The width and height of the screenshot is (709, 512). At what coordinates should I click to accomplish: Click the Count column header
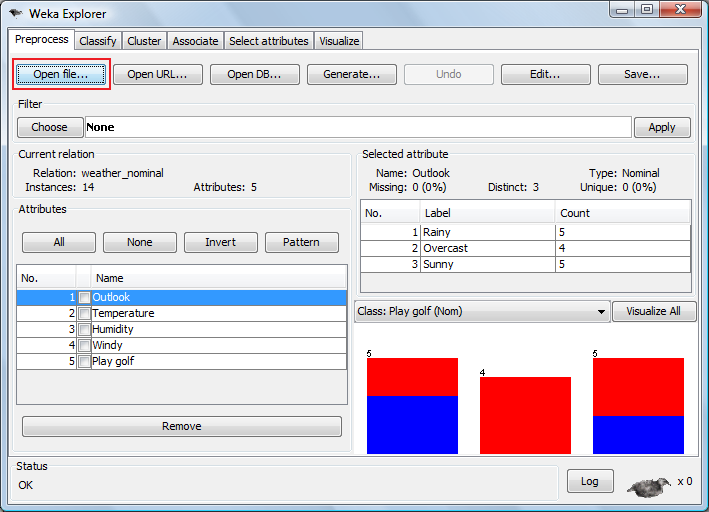point(623,213)
